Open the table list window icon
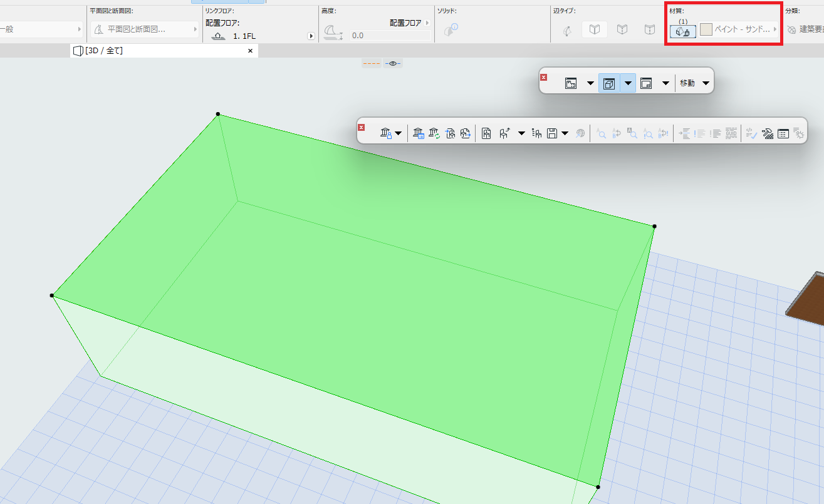 (783, 133)
